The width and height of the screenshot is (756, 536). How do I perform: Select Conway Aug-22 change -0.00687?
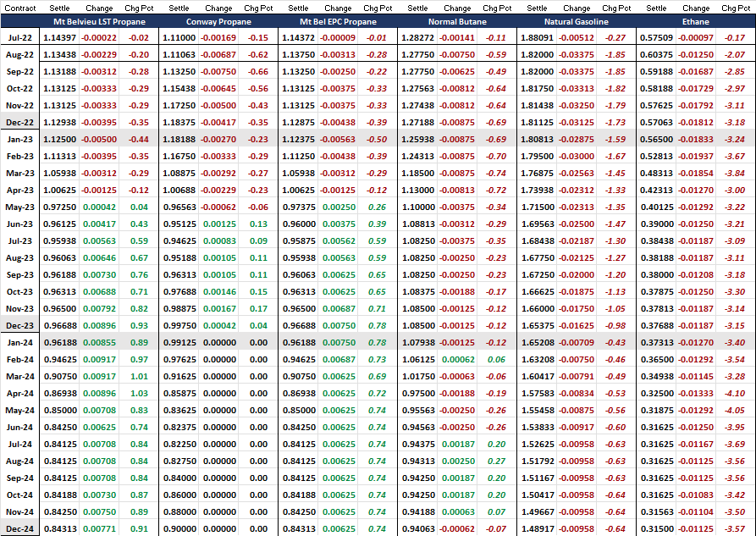point(218,54)
